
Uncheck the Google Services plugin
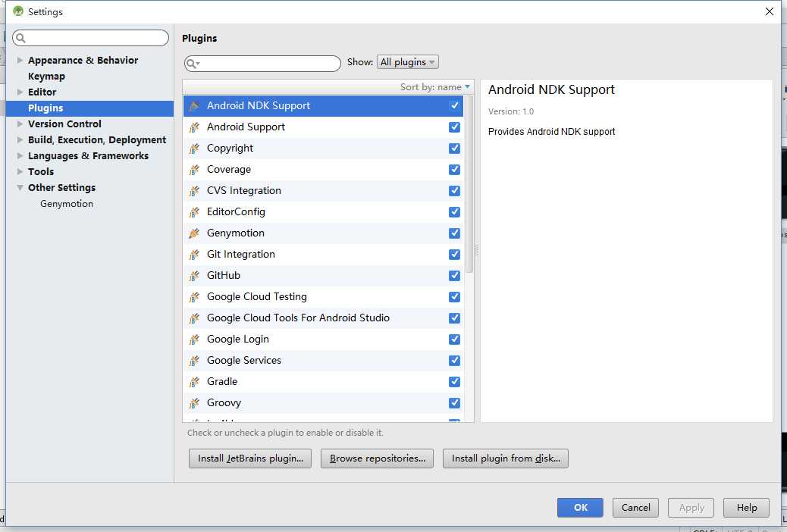pyautogui.click(x=454, y=361)
